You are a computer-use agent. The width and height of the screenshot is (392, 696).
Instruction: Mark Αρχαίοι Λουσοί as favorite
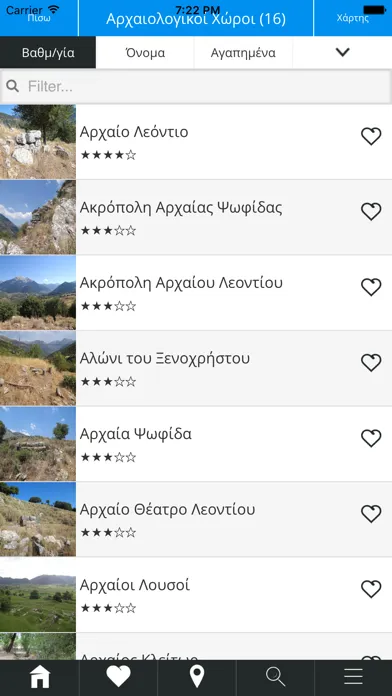[371, 589]
